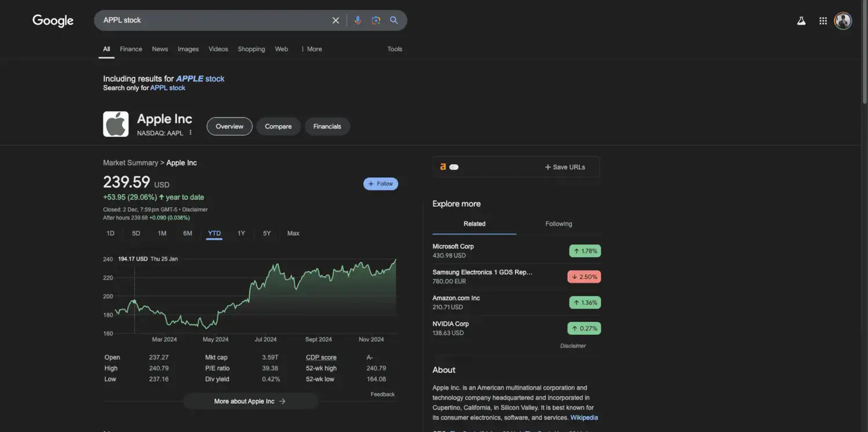The width and height of the screenshot is (868, 432).
Task: Open More about Apple Inc
Action: tap(250, 401)
